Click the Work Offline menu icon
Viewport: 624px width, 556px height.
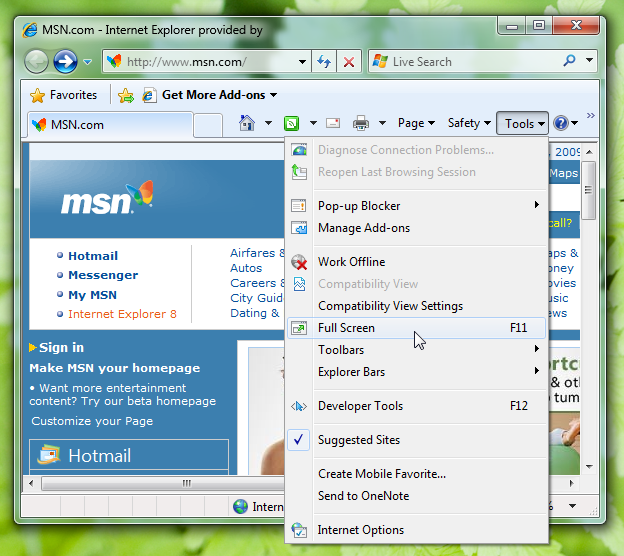tap(299, 262)
